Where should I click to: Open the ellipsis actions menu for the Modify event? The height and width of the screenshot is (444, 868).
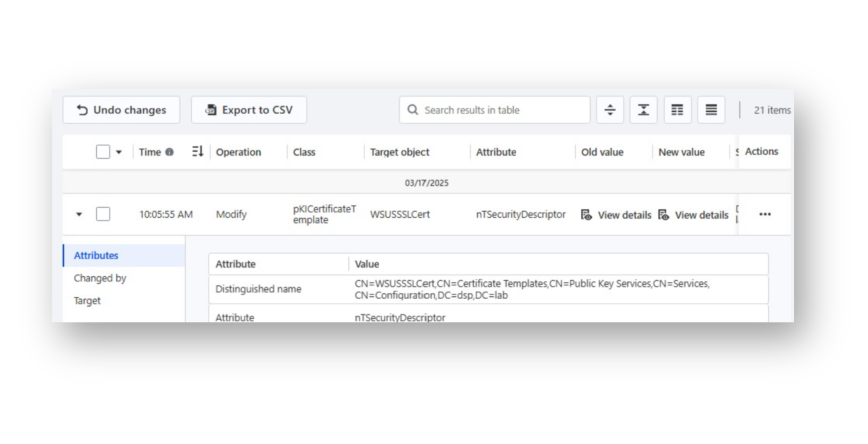coord(765,214)
